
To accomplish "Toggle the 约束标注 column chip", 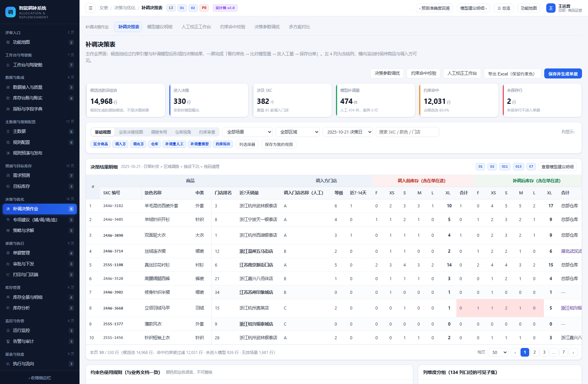I will (223, 144).
